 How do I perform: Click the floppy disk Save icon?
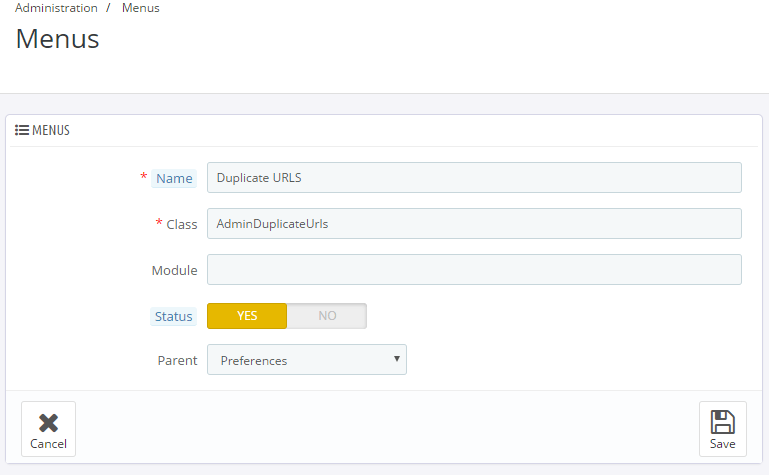click(722, 421)
